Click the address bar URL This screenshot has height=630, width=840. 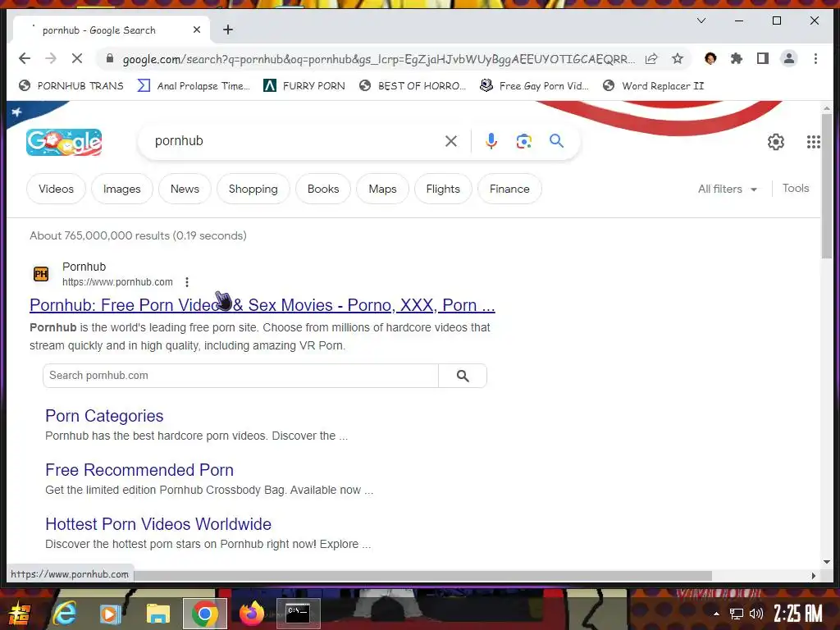[x=378, y=59]
